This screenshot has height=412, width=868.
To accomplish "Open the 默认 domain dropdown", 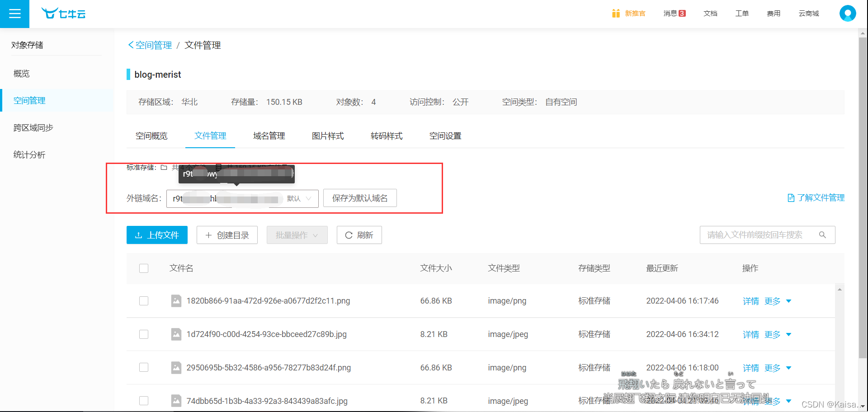I will point(299,198).
